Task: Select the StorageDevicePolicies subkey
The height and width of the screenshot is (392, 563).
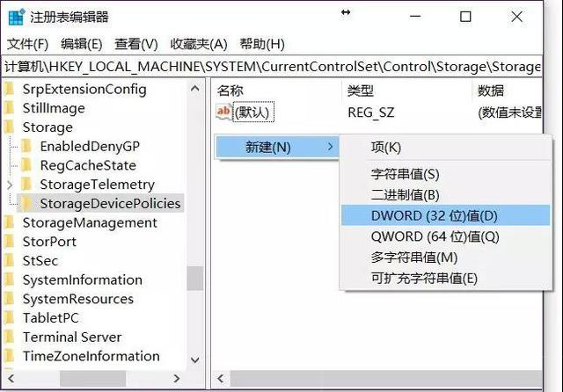Action: click(110, 203)
